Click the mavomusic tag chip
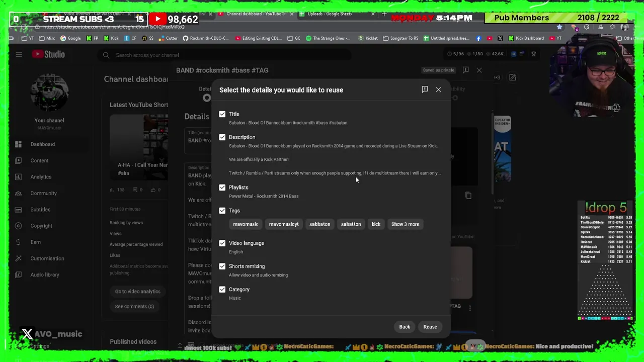Viewport: 644px width, 362px height. 246,224
